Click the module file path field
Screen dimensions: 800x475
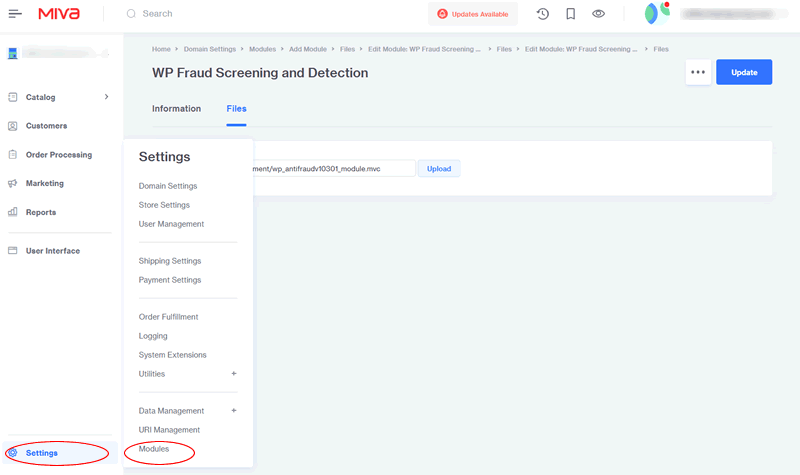click(334, 168)
